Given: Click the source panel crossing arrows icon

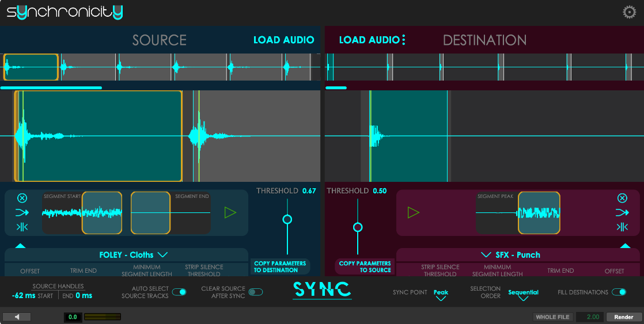Looking at the screenshot, I should [22, 212].
